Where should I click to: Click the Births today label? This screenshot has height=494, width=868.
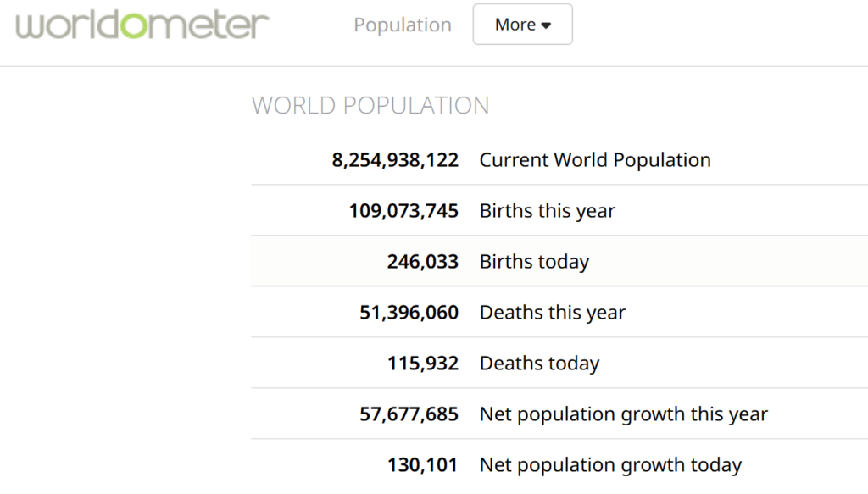pyautogui.click(x=534, y=261)
